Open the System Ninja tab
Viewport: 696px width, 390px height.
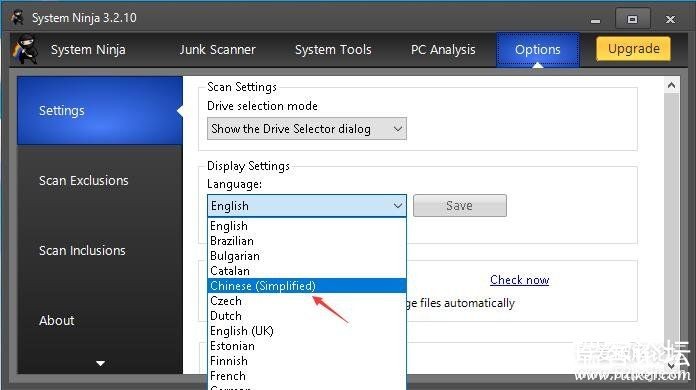pyautogui.click(x=88, y=49)
